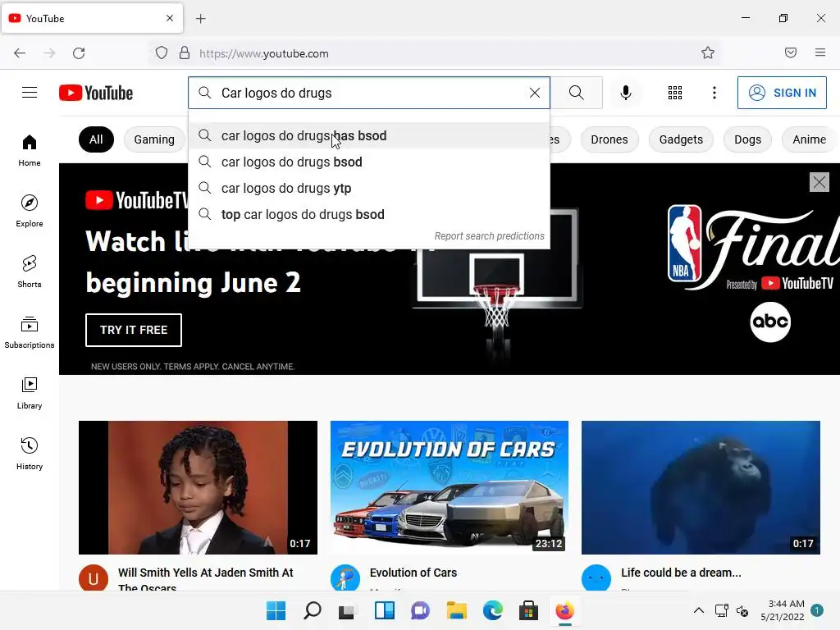840x630 pixels.
Task: Open YouTube settings three-dot menu
Action: 714,93
